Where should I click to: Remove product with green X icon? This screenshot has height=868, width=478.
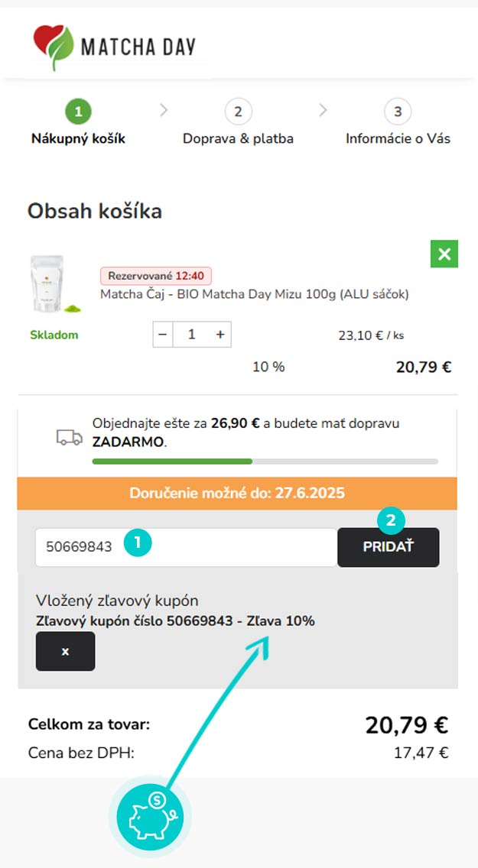[444, 254]
